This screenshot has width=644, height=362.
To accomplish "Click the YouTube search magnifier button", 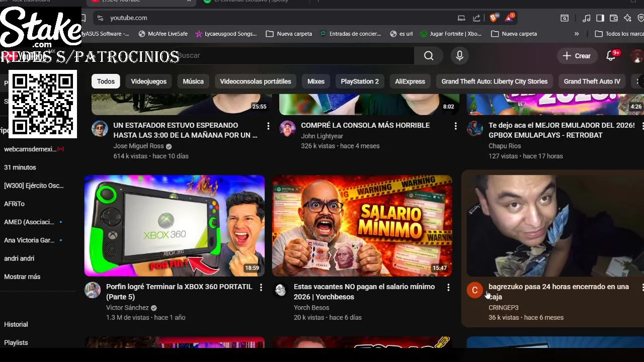I will point(429,56).
